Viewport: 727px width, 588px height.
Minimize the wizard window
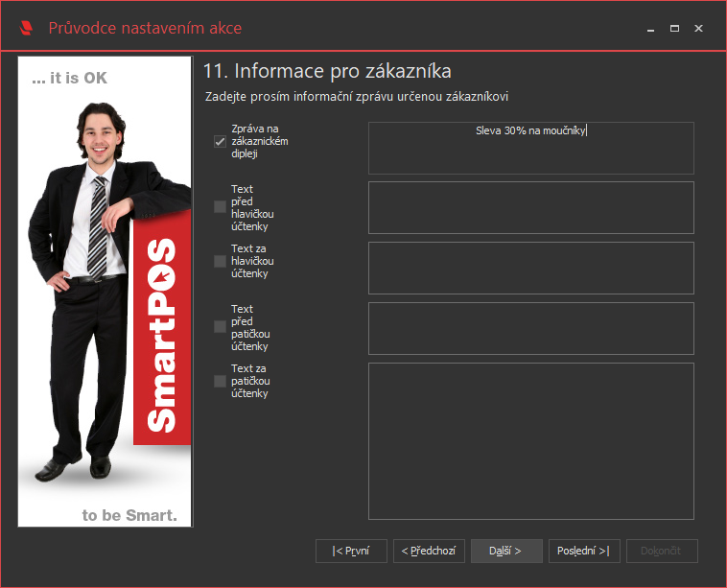[650, 29]
